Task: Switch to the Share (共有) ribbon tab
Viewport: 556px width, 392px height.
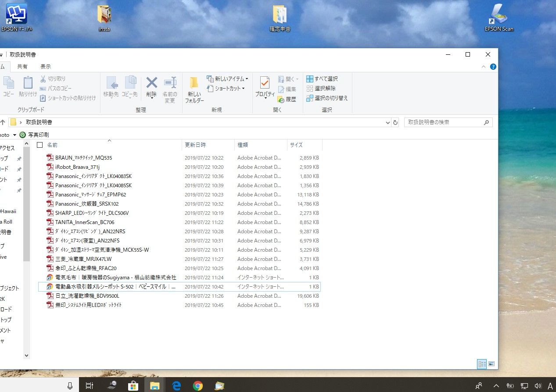Action: coord(22,67)
